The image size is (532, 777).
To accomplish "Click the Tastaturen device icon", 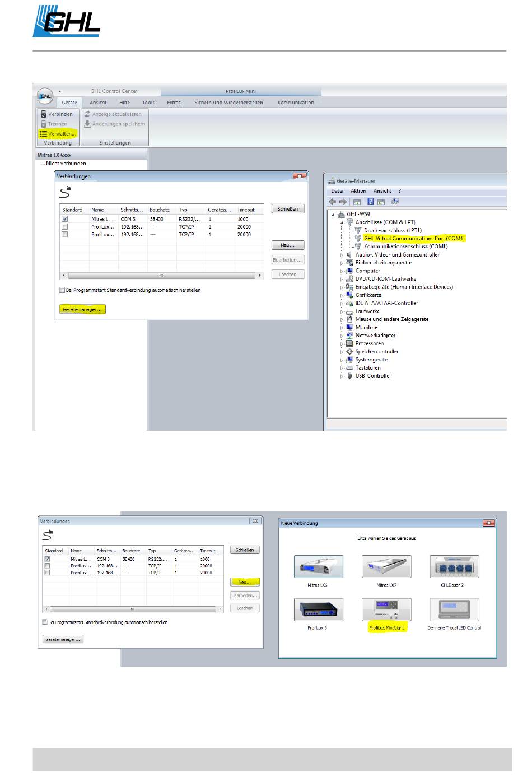I will click(x=350, y=368).
